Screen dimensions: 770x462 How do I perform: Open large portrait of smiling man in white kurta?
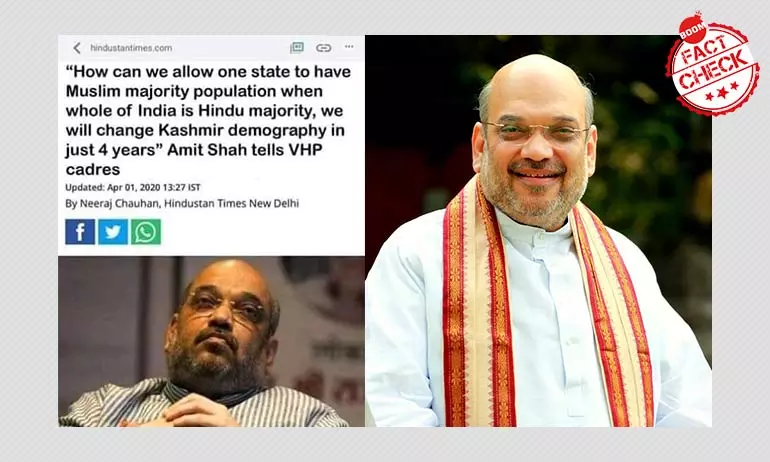pos(538,231)
